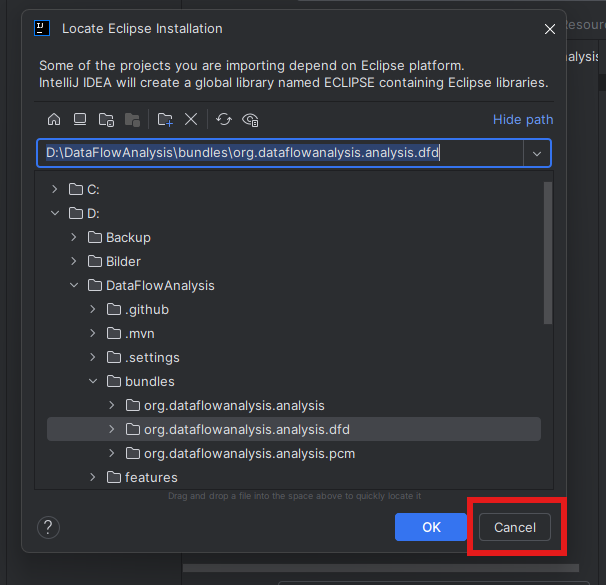This screenshot has width=606, height=585.
Task: Expand the features folder
Action: [92, 477]
